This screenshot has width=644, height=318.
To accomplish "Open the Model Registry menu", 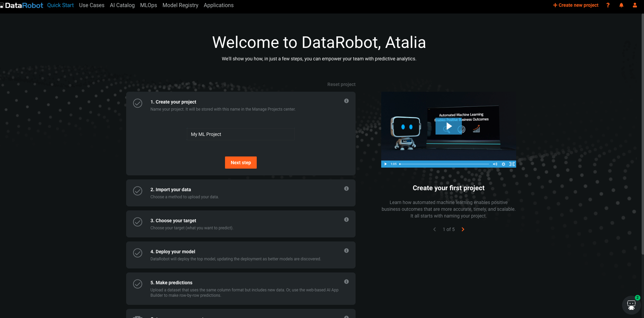I will coord(180,5).
